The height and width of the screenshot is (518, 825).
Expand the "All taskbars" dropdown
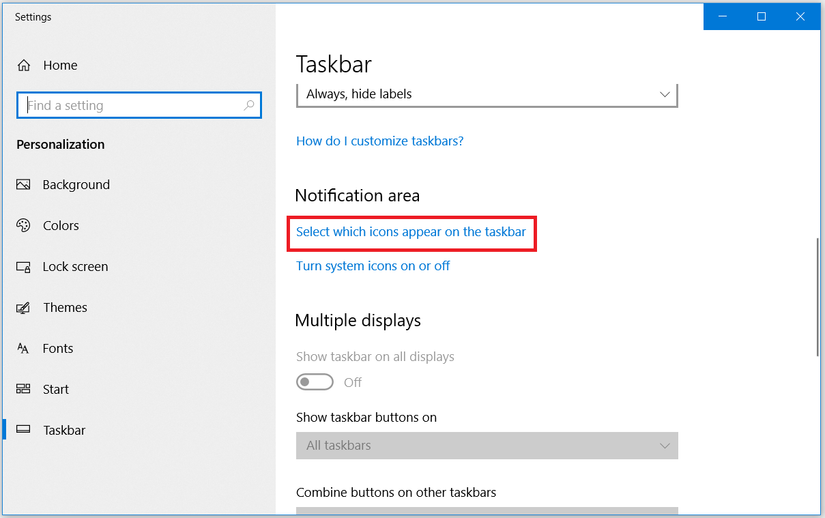tap(487, 445)
